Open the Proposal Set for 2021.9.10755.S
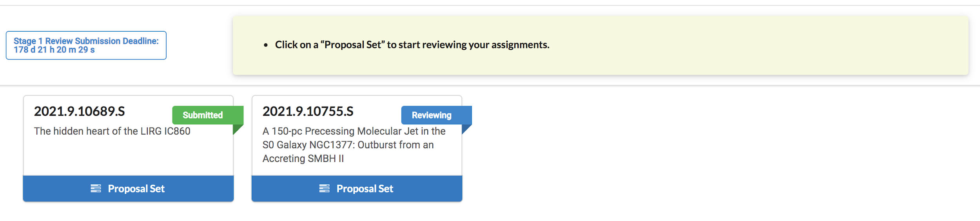The image size is (980, 221). (365, 189)
